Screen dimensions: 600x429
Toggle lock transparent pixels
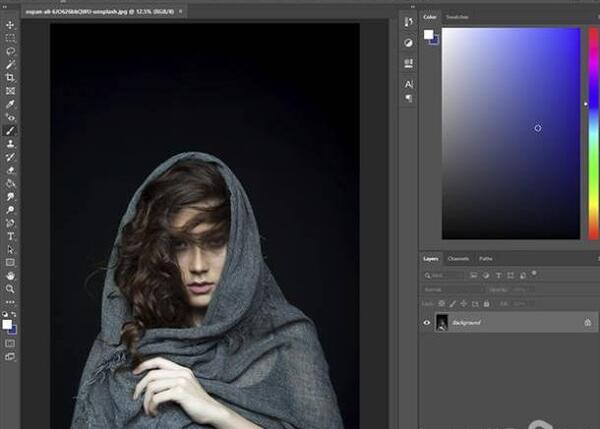click(442, 303)
